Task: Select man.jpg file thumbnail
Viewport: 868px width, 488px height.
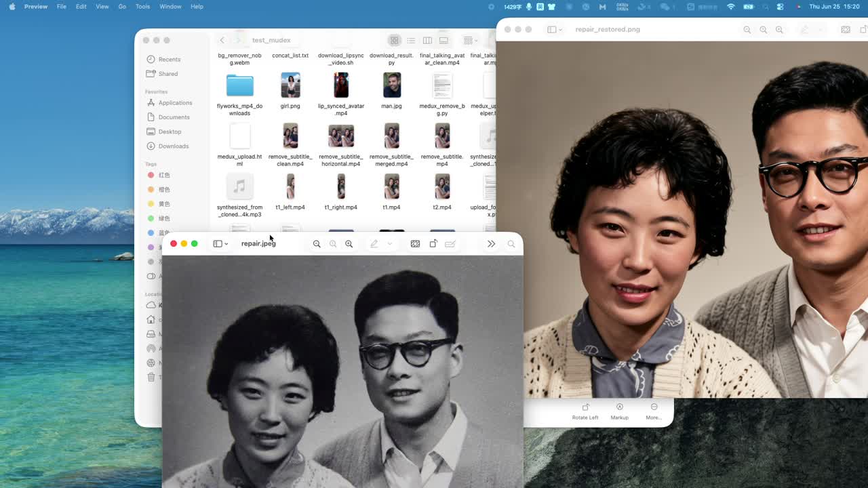Action: click(391, 85)
